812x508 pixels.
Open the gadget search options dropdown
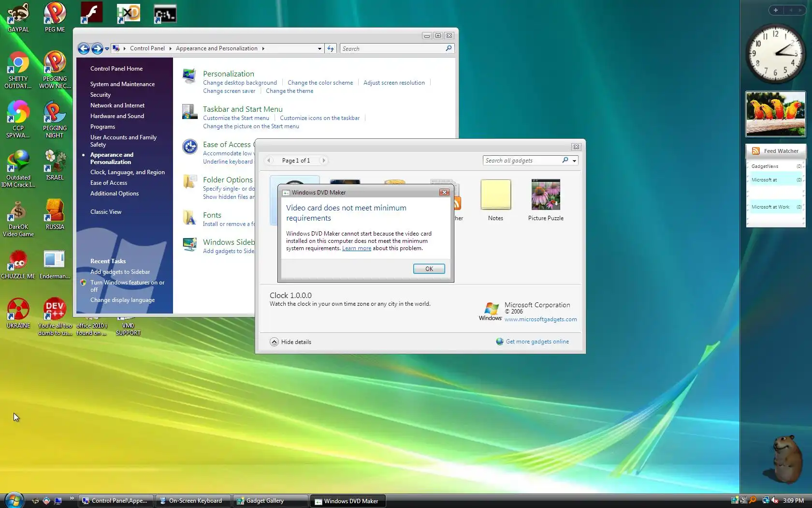574,161
